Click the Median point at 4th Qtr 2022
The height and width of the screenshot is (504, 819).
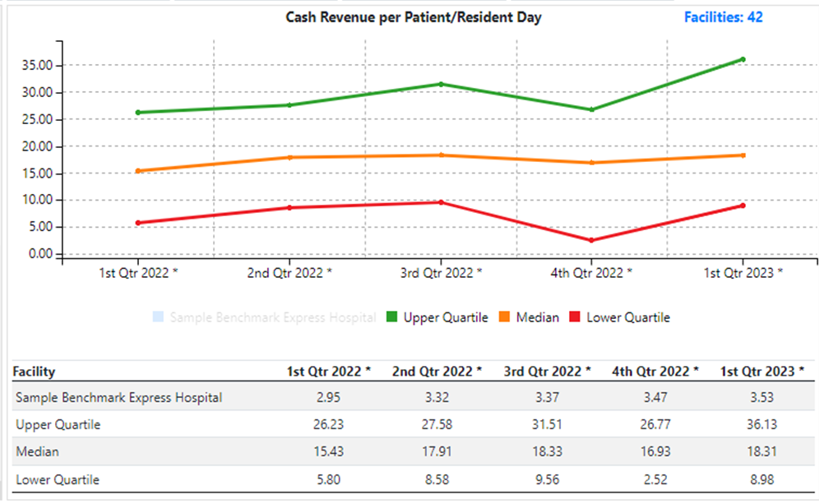pyautogui.click(x=592, y=163)
